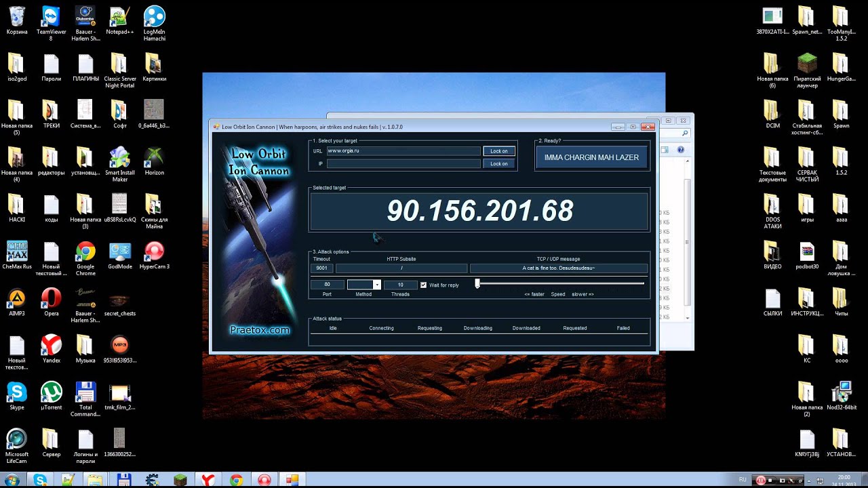The height and width of the screenshot is (488, 868).
Task: Click the Timeout field showing 9001
Action: pos(321,268)
